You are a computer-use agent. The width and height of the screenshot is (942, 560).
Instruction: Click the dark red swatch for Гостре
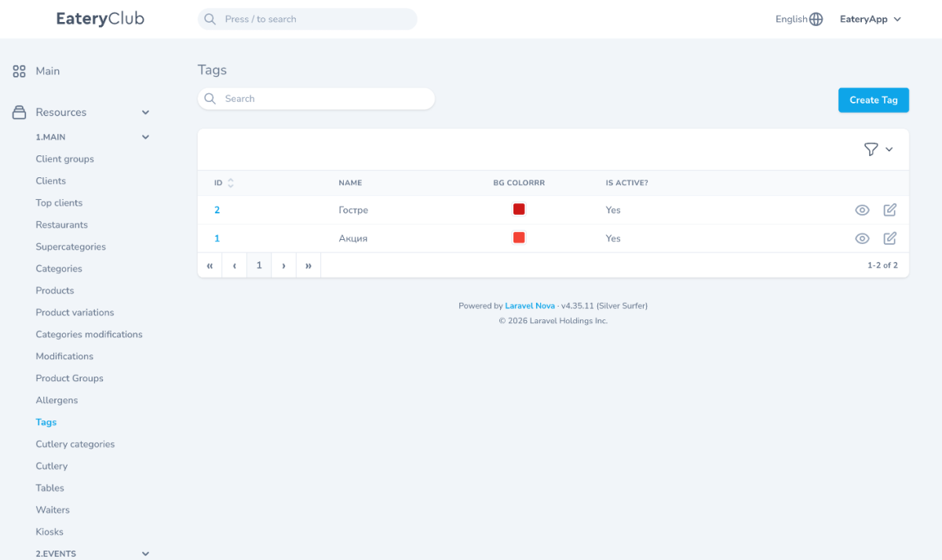click(x=519, y=209)
